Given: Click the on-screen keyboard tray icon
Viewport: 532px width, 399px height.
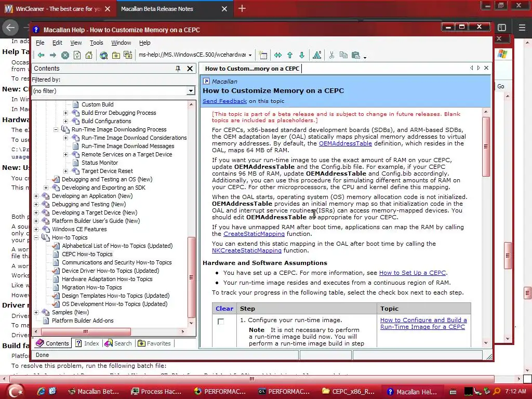Looking at the screenshot, I should tap(453, 392).
